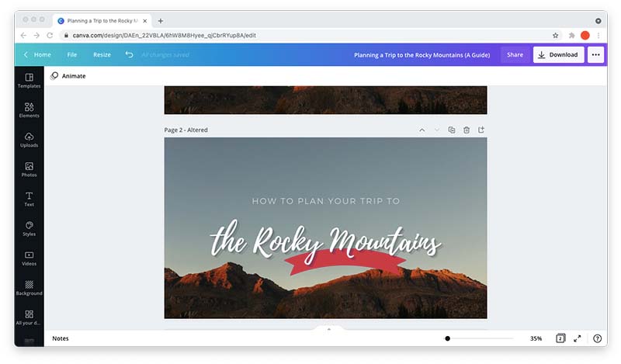Toggle fullscreen presentation mode icon

tap(578, 338)
